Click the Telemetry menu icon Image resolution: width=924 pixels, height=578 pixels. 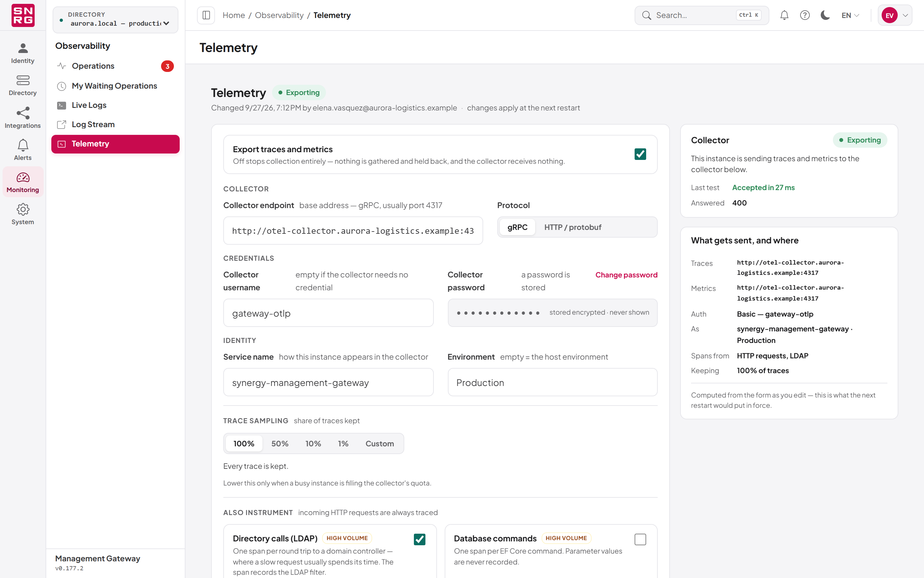point(62,144)
